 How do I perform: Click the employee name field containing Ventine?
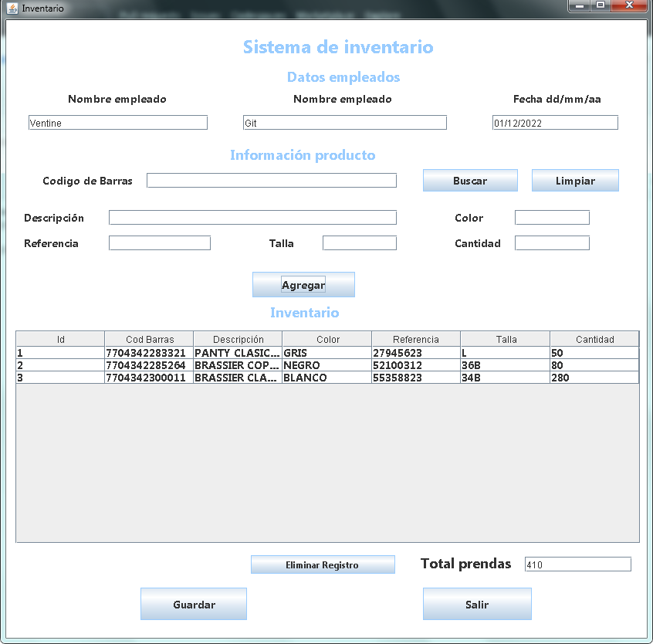coord(117,122)
